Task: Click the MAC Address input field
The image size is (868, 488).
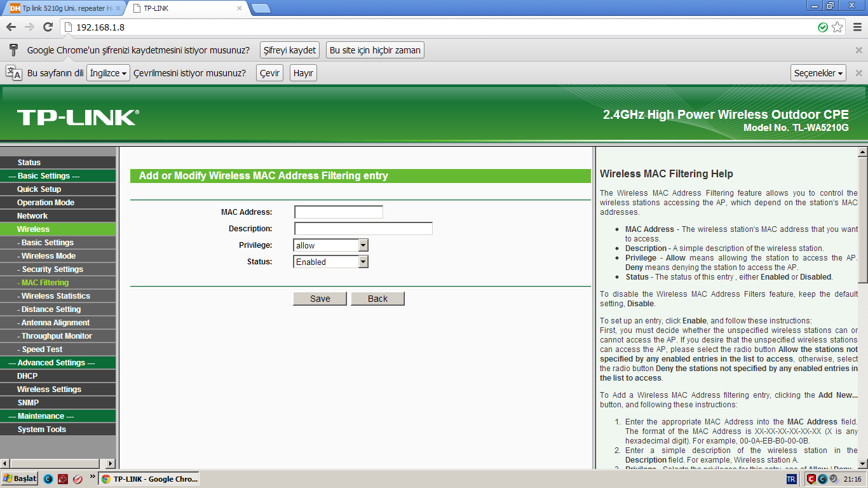Action: (339, 212)
